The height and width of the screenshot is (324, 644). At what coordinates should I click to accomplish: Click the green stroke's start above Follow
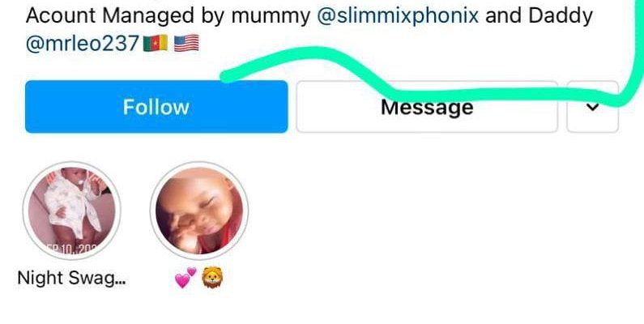(226, 76)
